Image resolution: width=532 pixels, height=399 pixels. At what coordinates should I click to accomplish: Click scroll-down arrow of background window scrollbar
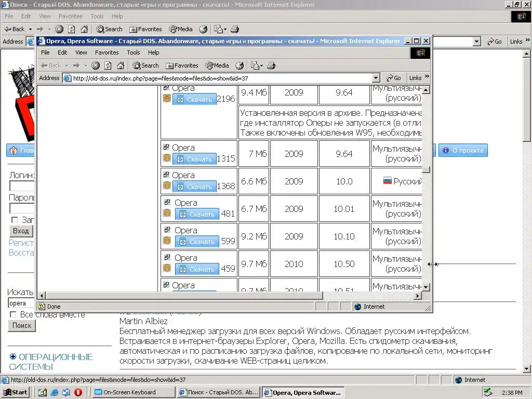coord(527,369)
